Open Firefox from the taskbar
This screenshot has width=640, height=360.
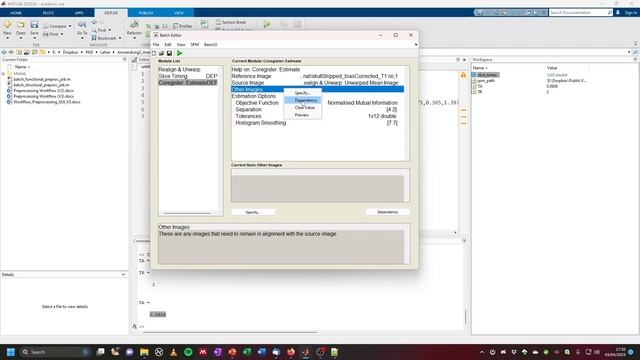click(x=291, y=352)
